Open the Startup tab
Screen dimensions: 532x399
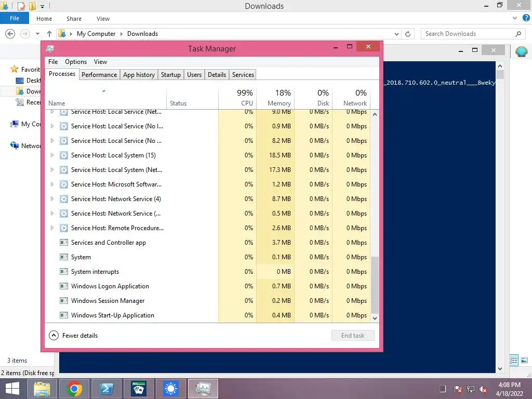[x=170, y=75]
